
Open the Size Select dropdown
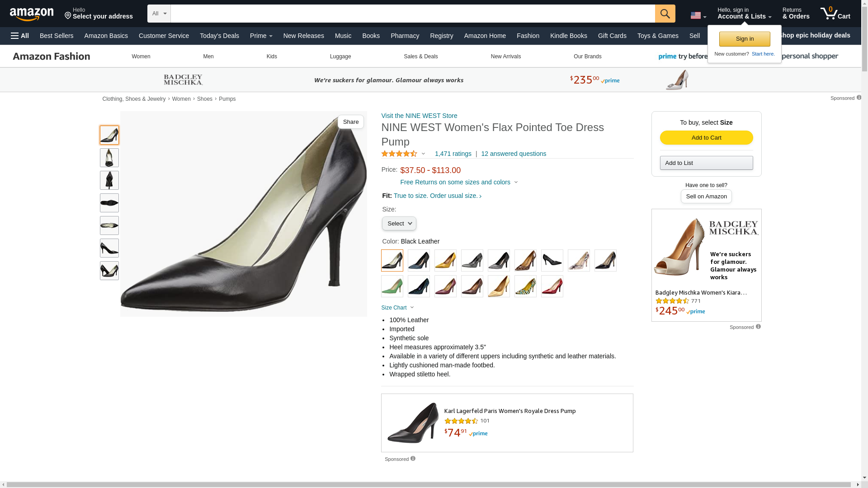(399, 224)
